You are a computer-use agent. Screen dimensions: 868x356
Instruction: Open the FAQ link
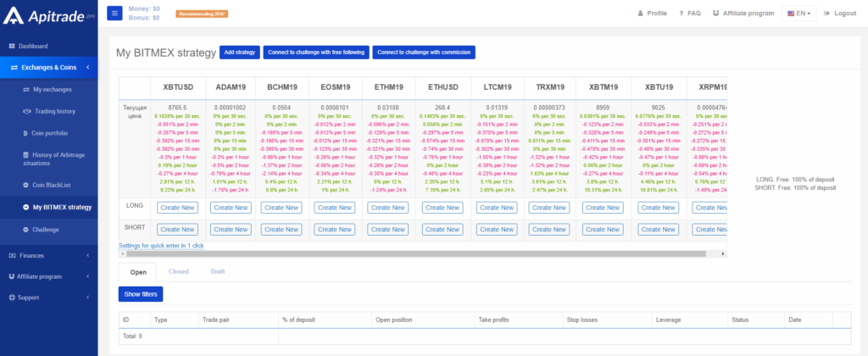[x=690, y=14]
